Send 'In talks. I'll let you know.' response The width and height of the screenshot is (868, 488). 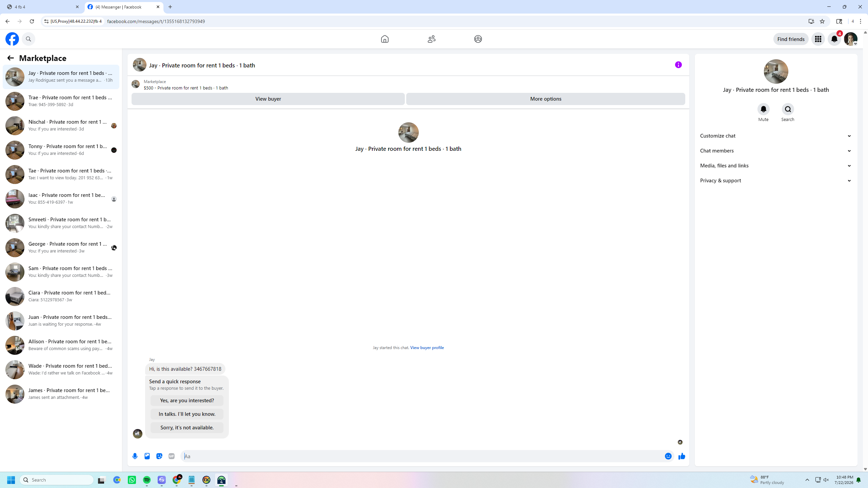click(187, 414)
